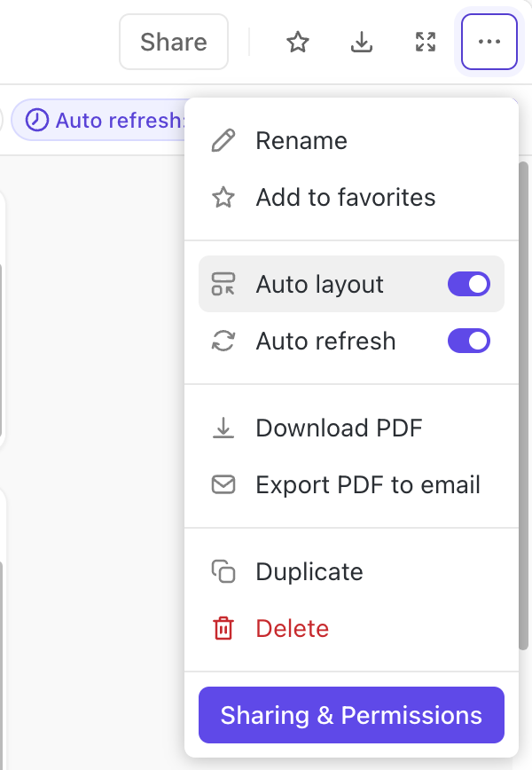The width and height of the screenshot is (532, 770).
Task: Turn off the Auto layout toggle
Action: 468,285
